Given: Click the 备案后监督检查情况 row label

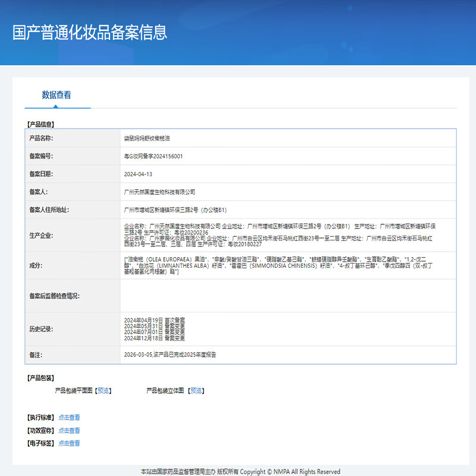Looking at the screenshot, I should 54,296.
